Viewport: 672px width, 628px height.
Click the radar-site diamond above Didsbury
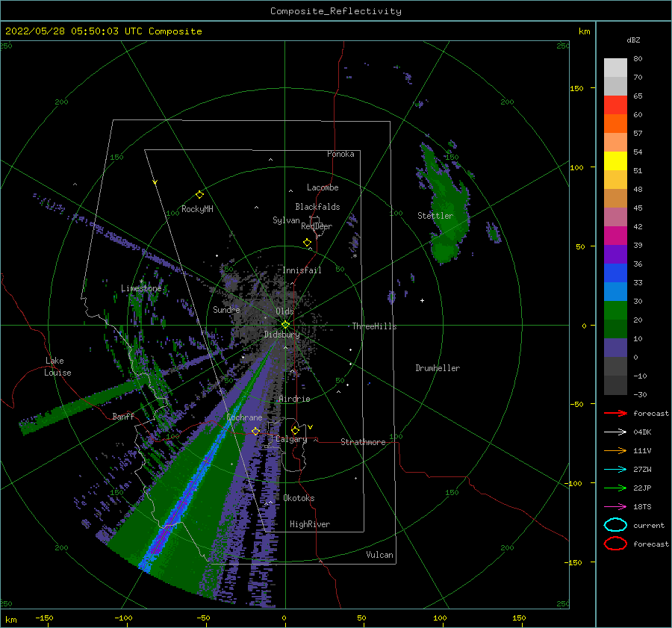point(285,325)
